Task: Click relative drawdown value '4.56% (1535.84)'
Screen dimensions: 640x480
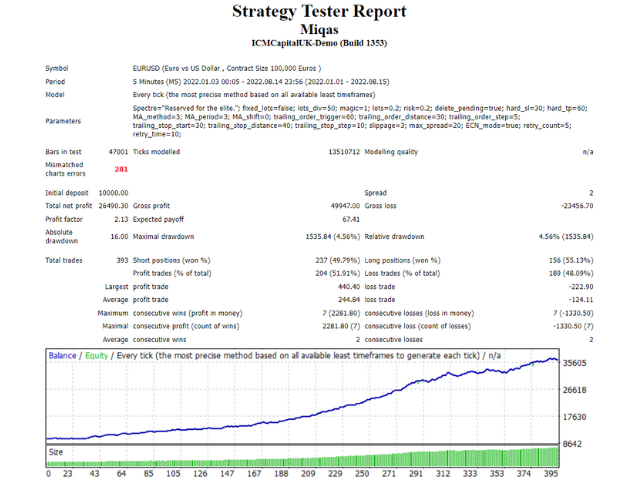Action: (566, 237)
